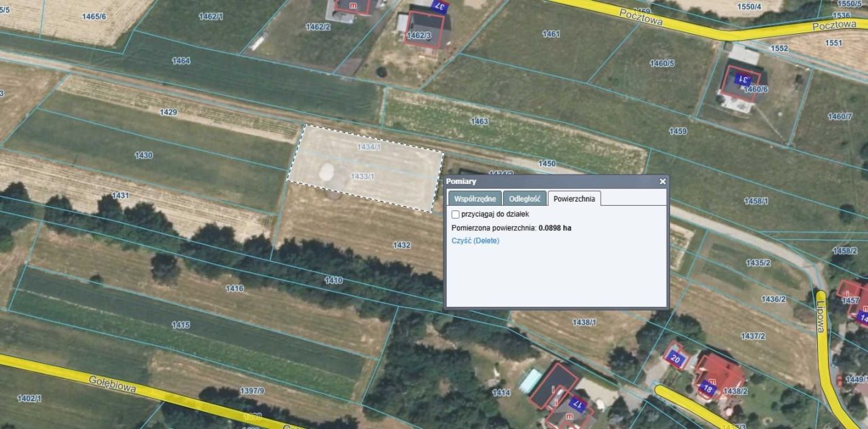Click parcel number 1437/2
868x429 pixels.
[x=753, y=335]
